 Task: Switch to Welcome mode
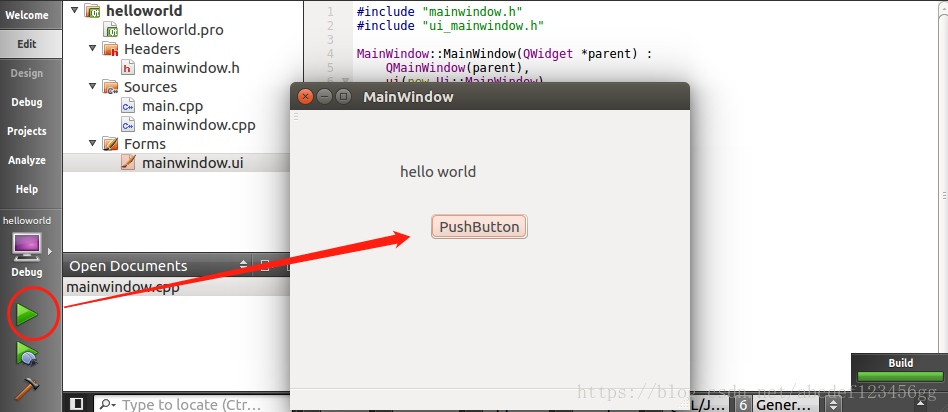coord(27,15)
